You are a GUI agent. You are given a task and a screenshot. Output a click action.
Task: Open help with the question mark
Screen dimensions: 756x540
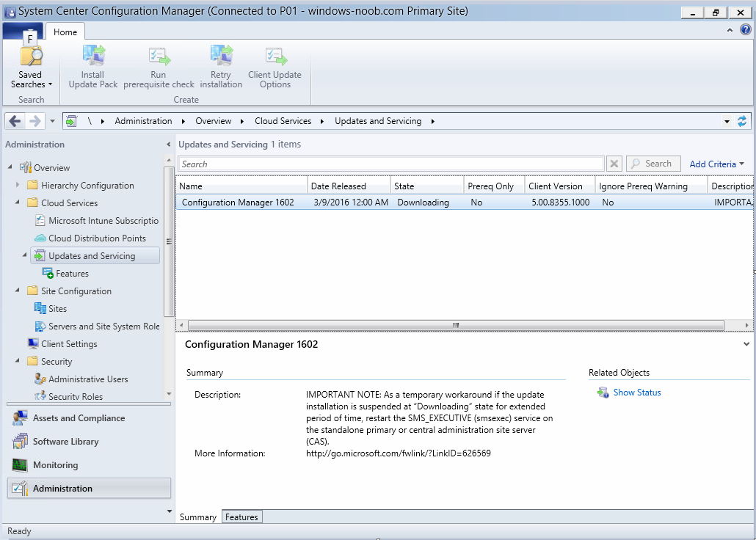click(746, 29)
